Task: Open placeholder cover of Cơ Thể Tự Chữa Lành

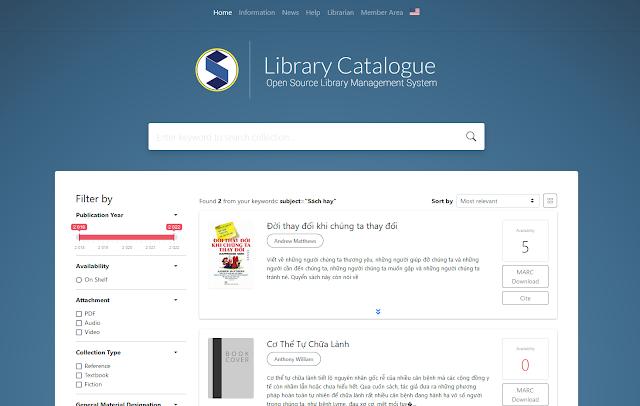Action: pyautogui.click(x=231, y=368)
